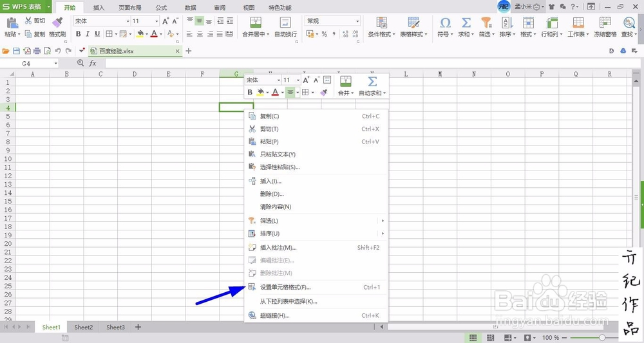The width and height of the screenshot is (644, 343).
Task: Toggle Bold in the ribbon
Action: 78,34
